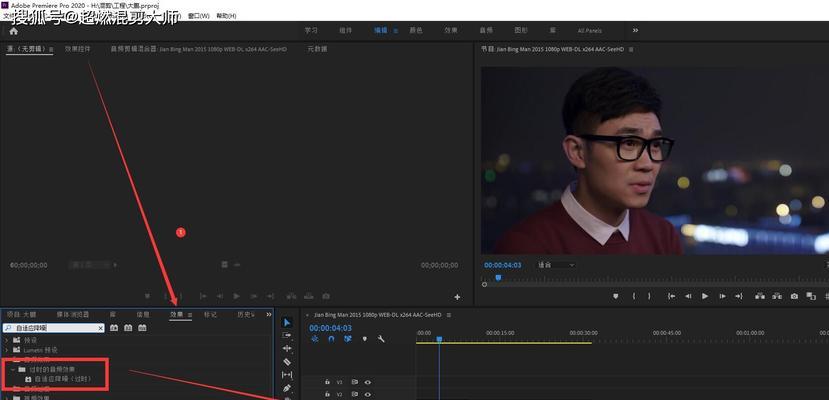829x400 pixels.
Task: Click Add Marker in the Program Monitor
Action: (x=615, y=296)
